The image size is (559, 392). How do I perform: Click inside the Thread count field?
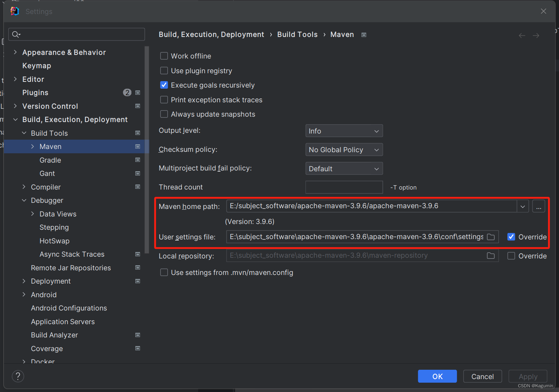(x=344, y=187)
